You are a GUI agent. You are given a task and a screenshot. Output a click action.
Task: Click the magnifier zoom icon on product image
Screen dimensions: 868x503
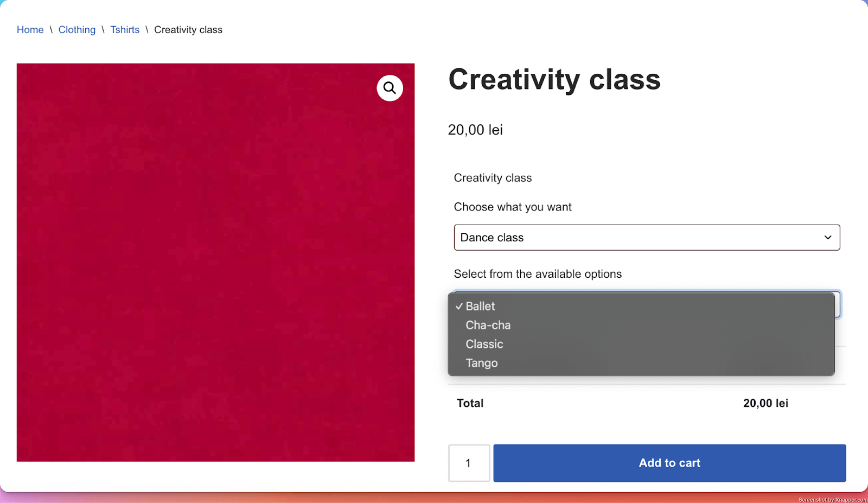(x=390, y=88)
